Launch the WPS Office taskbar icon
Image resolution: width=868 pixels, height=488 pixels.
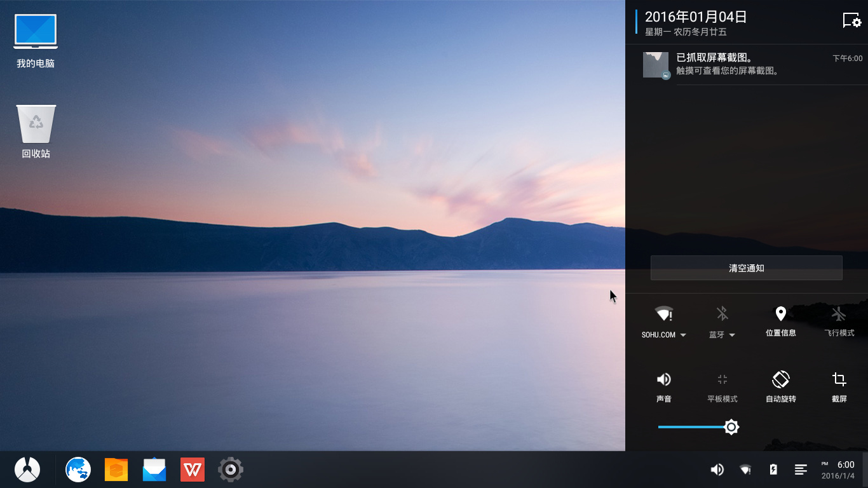point(193,470)
